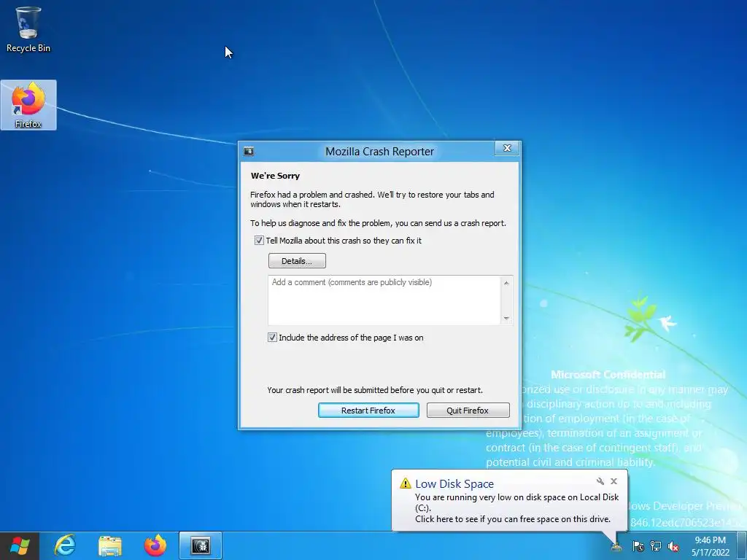
Task: Select the Crash Reporter taskbar button
Action: tap(201, 545)
